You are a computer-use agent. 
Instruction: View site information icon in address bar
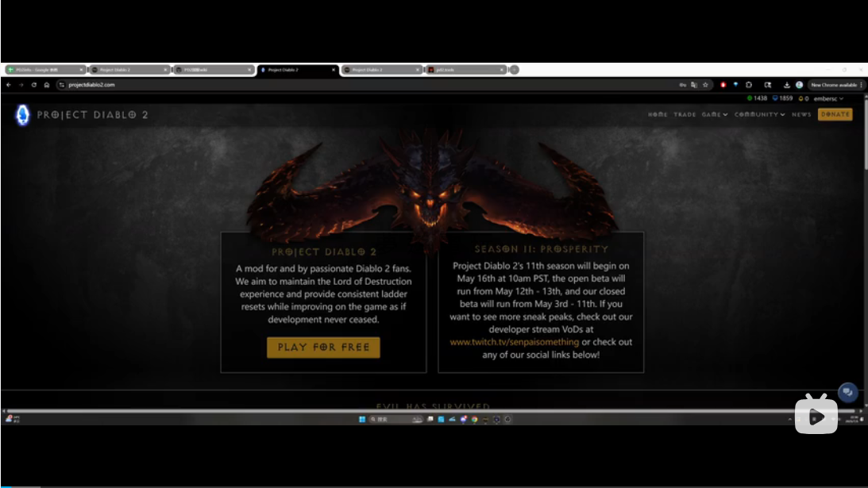coord(62,85)
